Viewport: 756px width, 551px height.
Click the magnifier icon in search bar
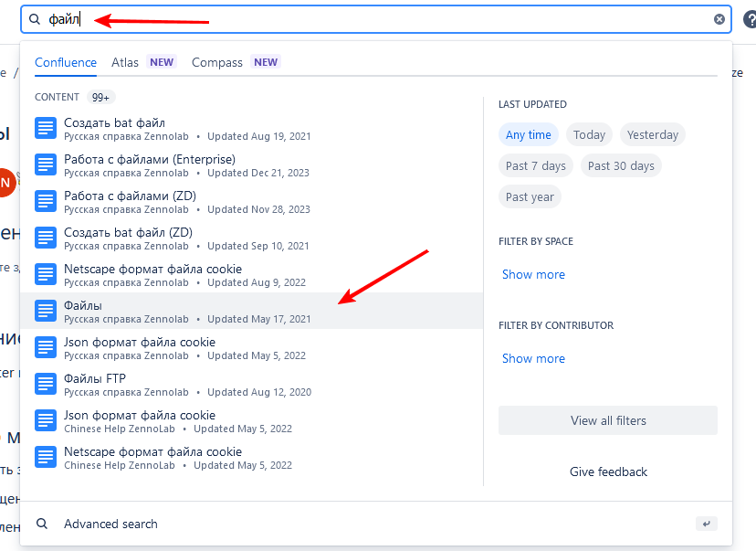35,19
